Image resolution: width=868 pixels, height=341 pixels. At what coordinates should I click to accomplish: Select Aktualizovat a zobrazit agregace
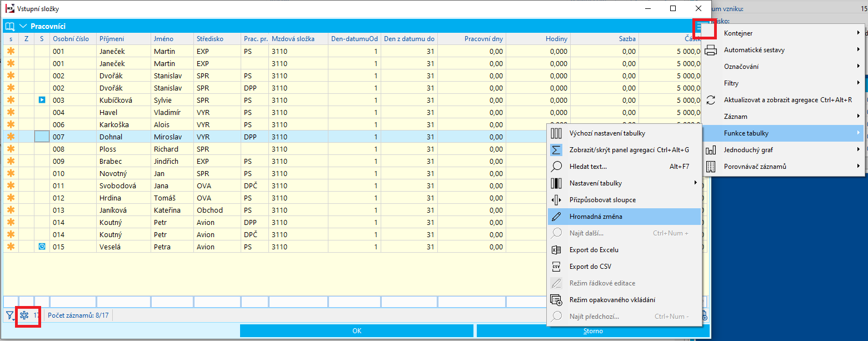784,100
